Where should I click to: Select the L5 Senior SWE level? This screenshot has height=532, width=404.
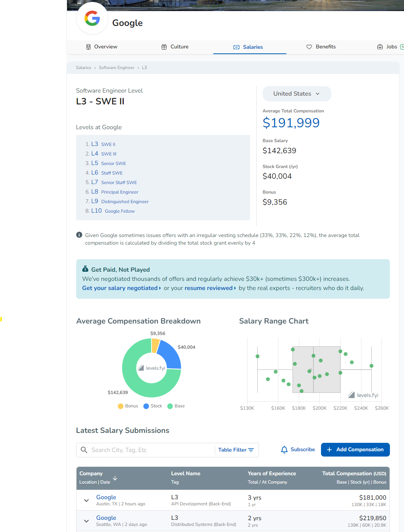[109, 163]
